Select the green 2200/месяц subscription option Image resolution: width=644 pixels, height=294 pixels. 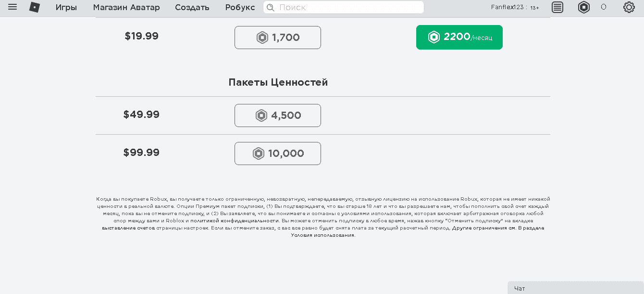point(459,37)
